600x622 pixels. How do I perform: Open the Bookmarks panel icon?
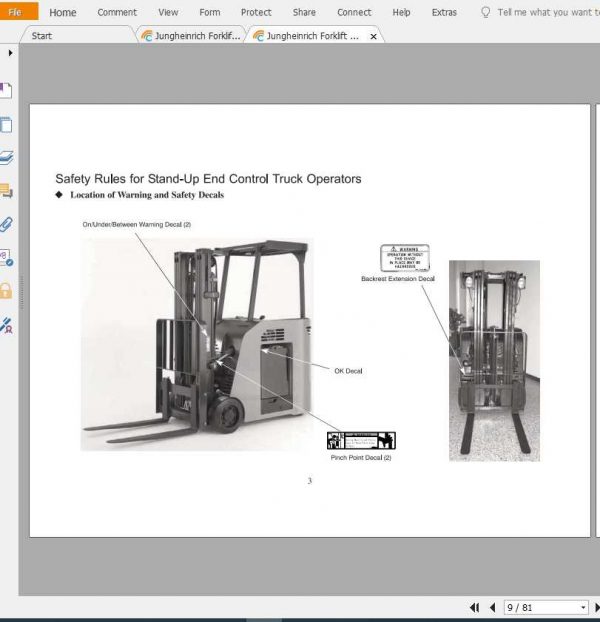tap(6, 91)
